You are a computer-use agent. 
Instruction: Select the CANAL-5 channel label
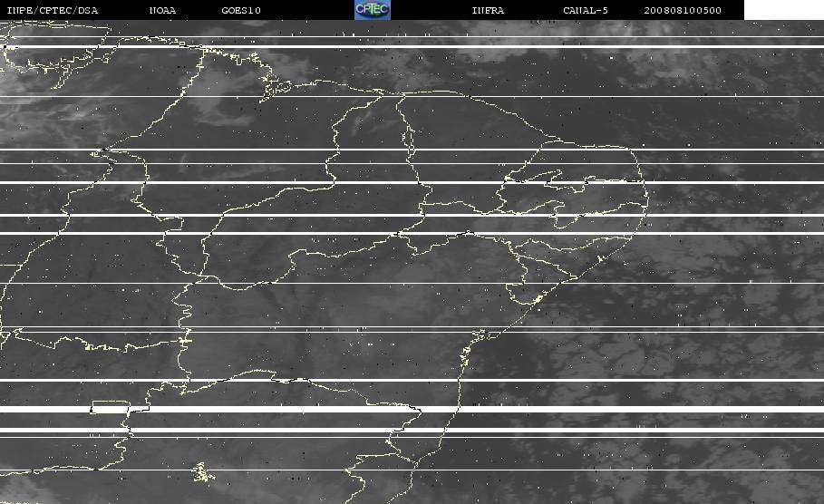tap(586, 10)
